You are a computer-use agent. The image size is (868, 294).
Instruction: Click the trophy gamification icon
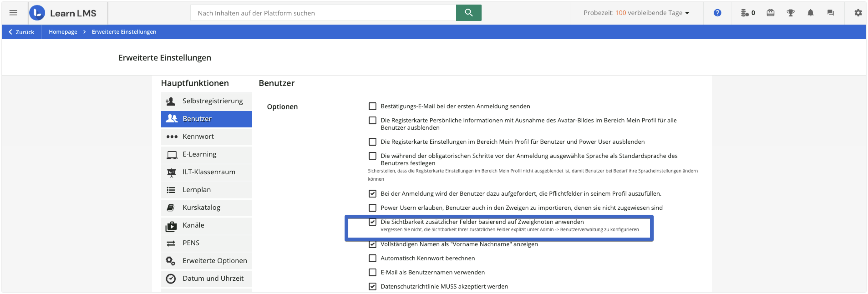point(790,13)
